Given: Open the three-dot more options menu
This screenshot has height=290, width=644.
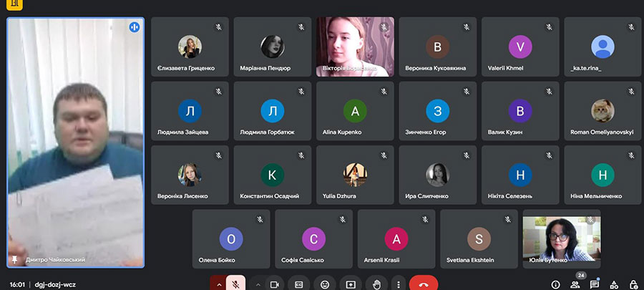Looking at the screenshot, I should [x=398, y=284].
